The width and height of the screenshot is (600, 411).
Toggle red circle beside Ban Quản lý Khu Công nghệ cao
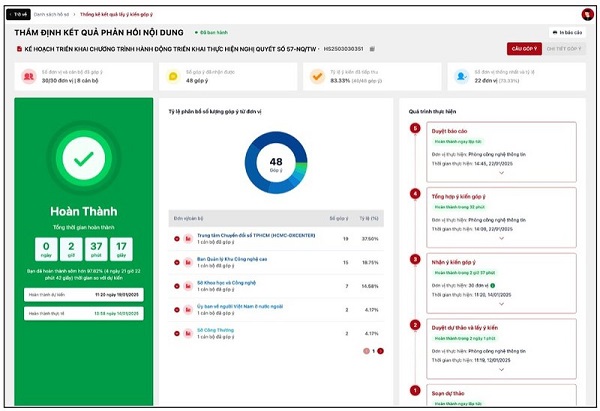(177, 263)
